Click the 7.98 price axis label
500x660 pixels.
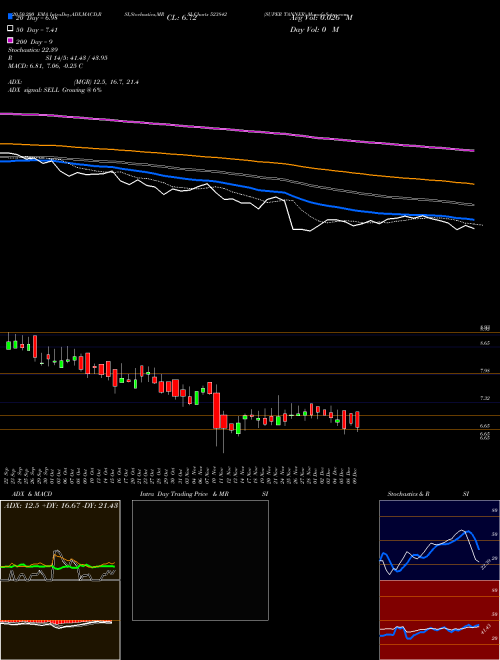pos(484,371)
